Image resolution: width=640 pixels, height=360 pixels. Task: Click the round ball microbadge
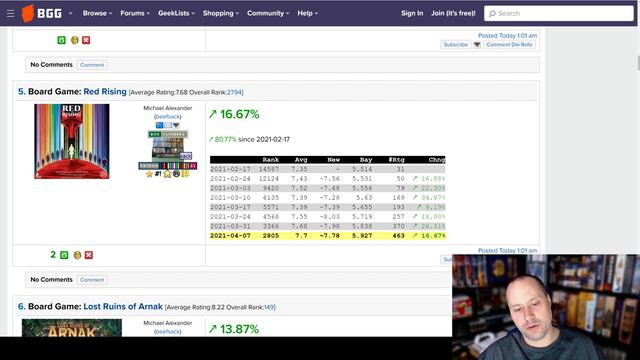(x=176, y=174)
